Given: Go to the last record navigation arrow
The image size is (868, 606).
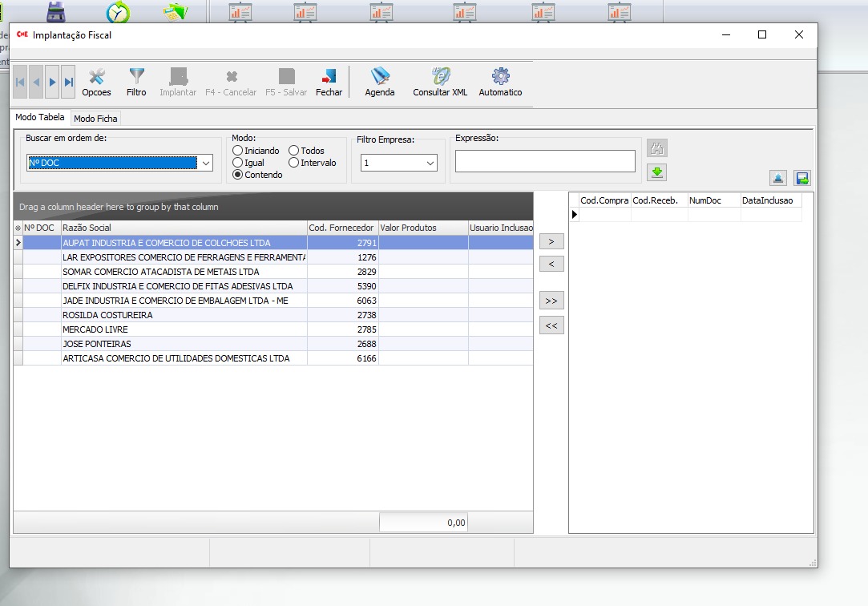Looking at the screenshot, I should click(x=68, y=82).
